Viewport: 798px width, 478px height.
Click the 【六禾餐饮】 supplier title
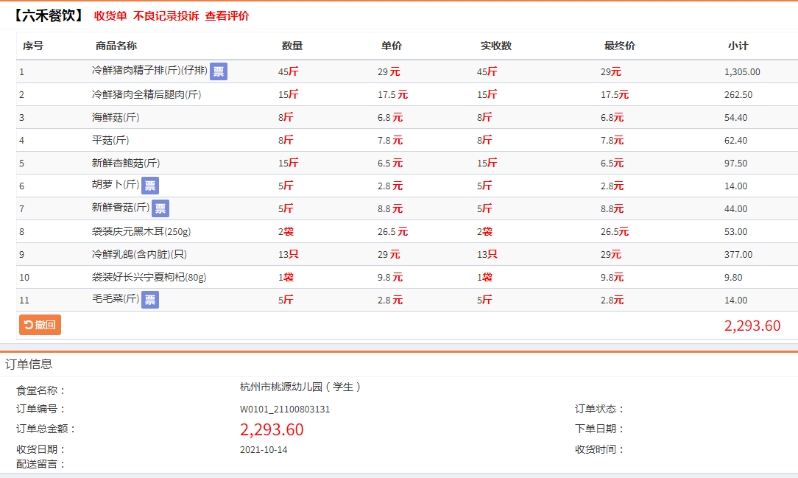(48, 16)
